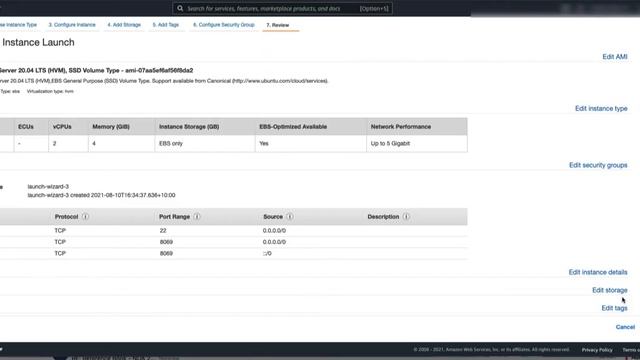Click Edit instance type link
Image resolution: width=640 pixels, height=360 pixels.
[x=601, y=109]
